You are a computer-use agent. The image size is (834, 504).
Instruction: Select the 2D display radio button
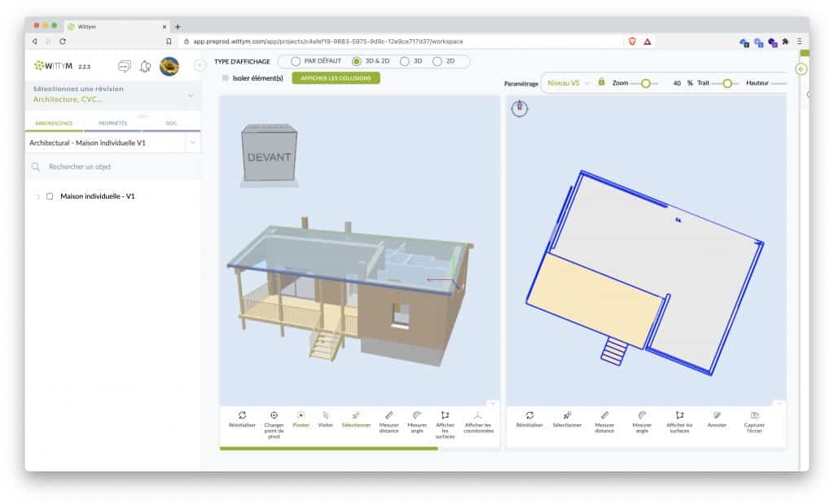coord(438,61)
